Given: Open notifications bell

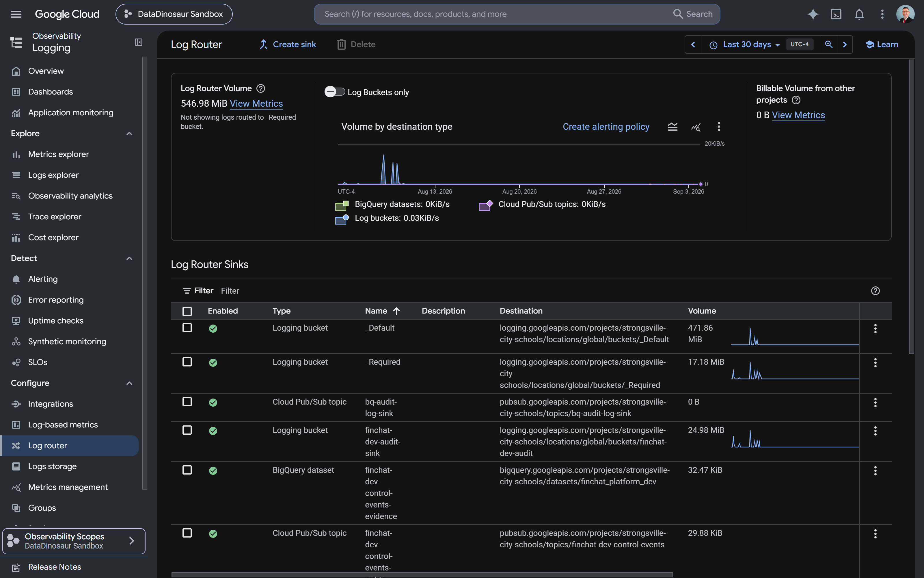Looking at the screenshot, I should pos(859,14).
